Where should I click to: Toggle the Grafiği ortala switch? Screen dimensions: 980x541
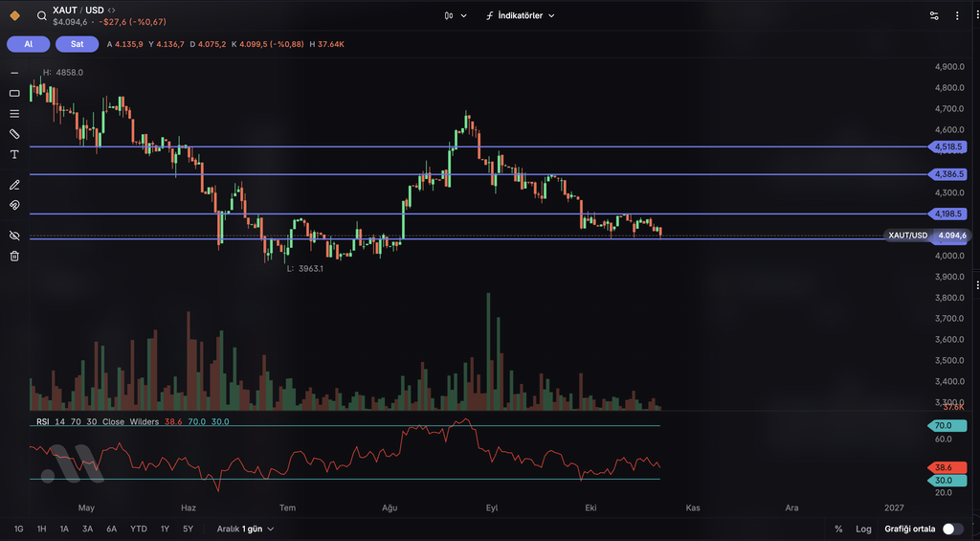click(x=952, y=530)
